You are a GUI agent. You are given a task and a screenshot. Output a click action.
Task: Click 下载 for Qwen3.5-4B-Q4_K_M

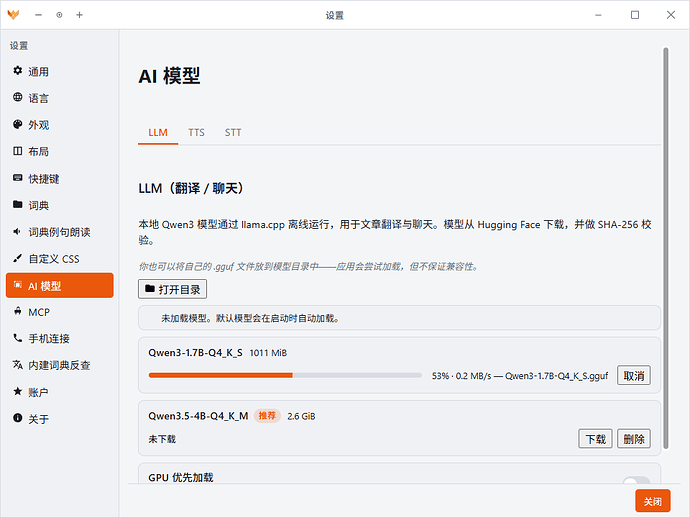(x=595, y=439)
